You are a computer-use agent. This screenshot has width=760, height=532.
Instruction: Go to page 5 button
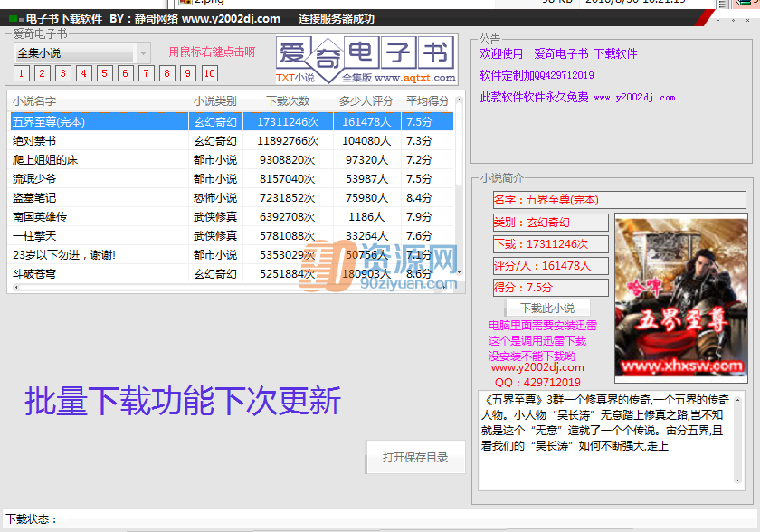105,73
